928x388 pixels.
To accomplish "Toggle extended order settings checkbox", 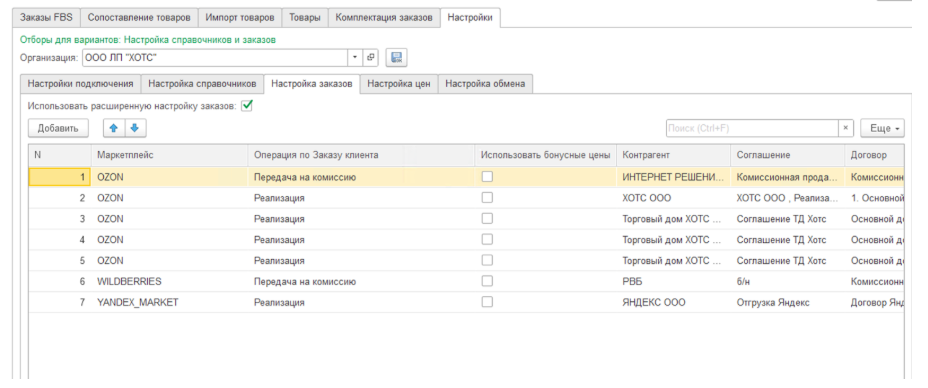I will click(247, 106).
